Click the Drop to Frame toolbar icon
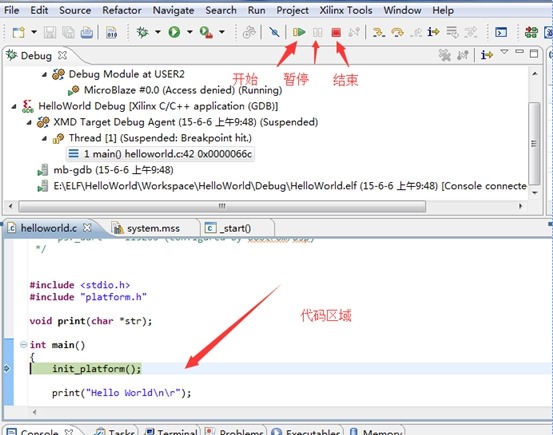 coord(452,32)
